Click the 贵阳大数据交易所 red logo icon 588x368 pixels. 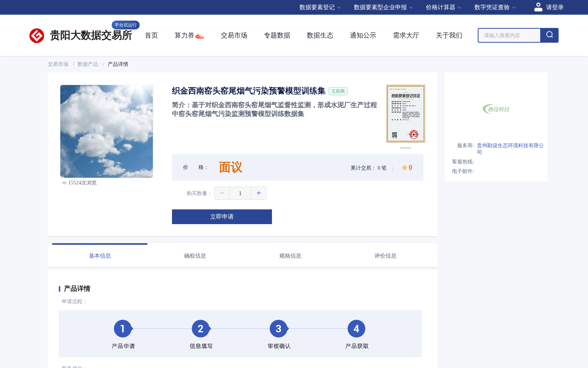click(37, 36)
